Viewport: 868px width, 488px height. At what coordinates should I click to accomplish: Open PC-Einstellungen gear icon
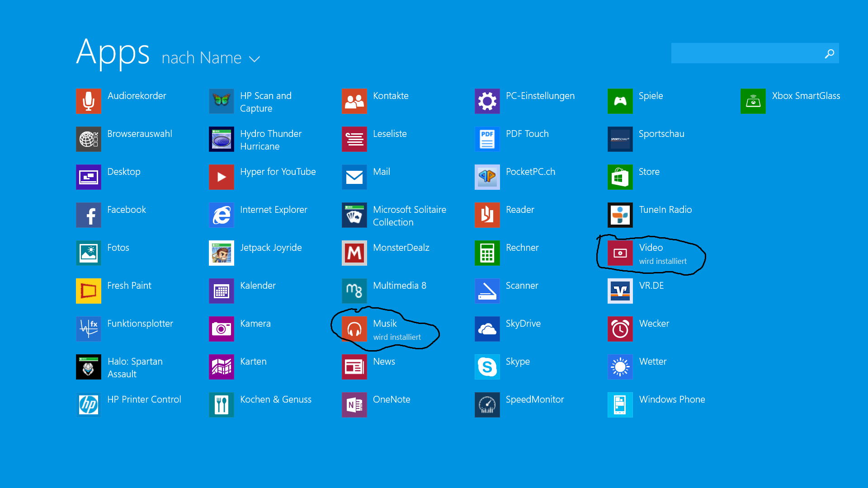tap(487, 101)
